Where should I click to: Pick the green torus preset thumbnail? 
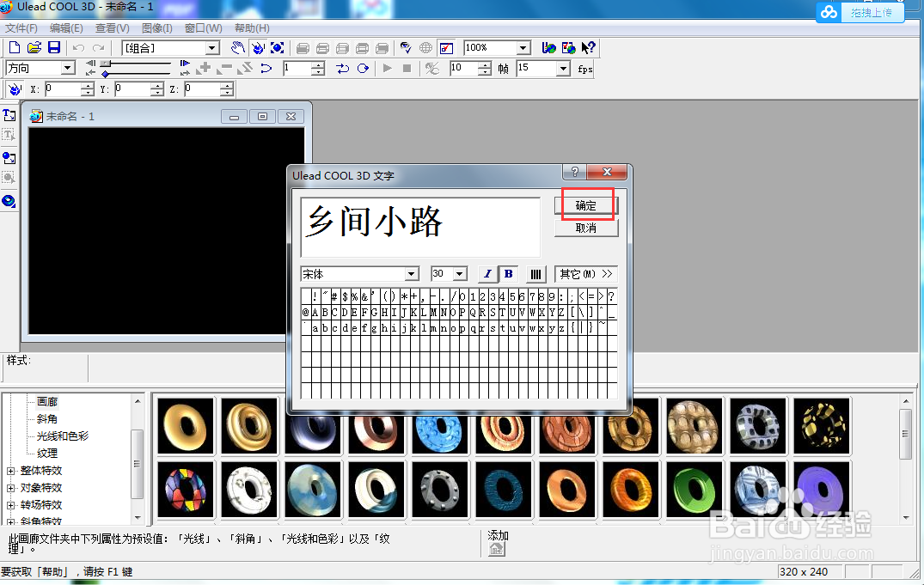(x=695, y=490)
